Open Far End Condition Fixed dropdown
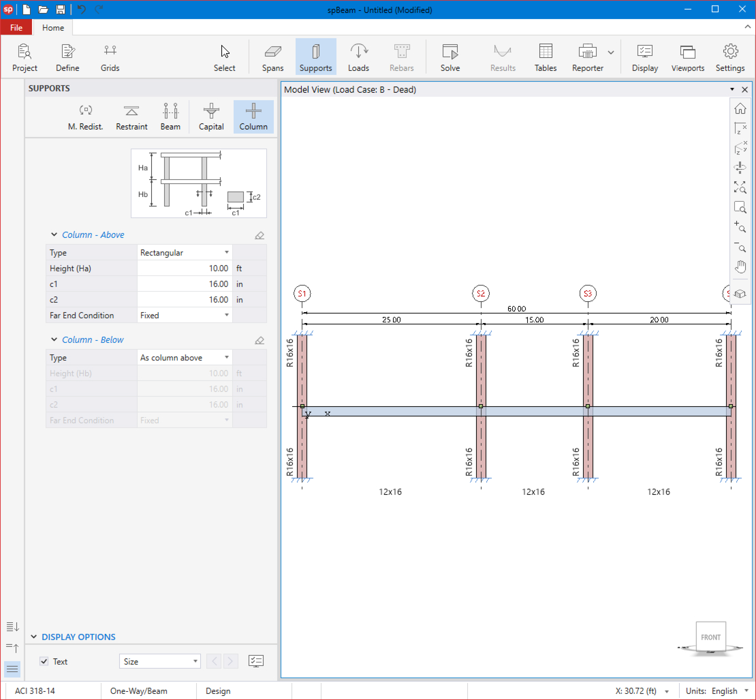Viewport: 756px width, 700px height. coord(184,315)
